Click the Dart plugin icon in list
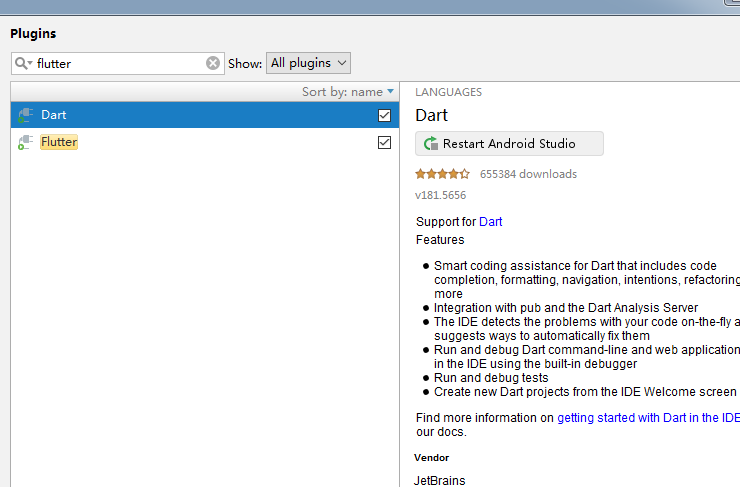 25,115
